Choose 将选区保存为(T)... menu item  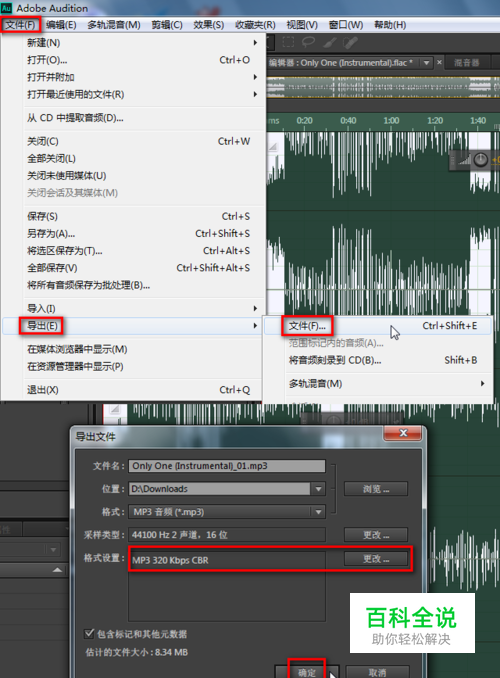tap(132, 251)
